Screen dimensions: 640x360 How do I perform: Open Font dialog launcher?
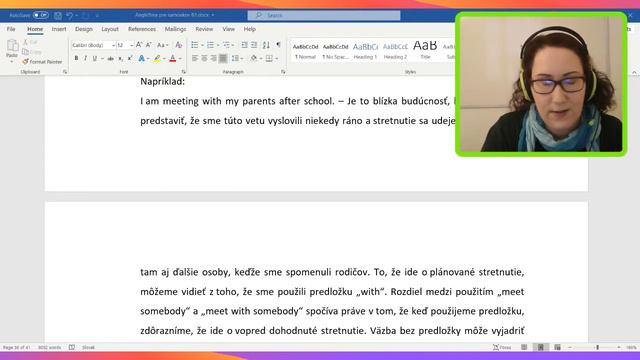click(x=183, y=72)
